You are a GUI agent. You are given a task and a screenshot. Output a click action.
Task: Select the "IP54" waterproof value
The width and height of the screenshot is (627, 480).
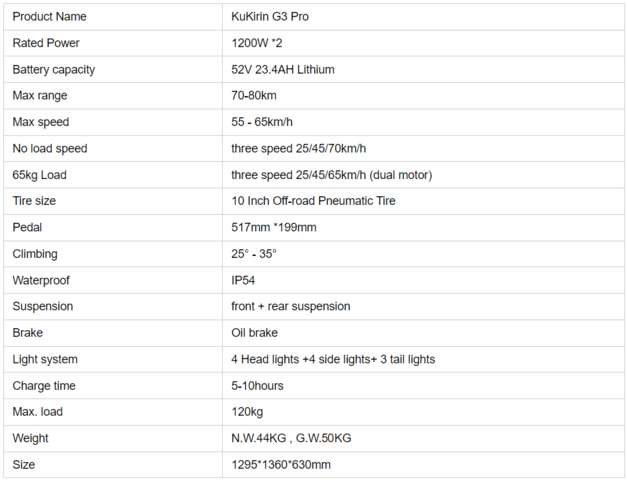pos(244,280)
